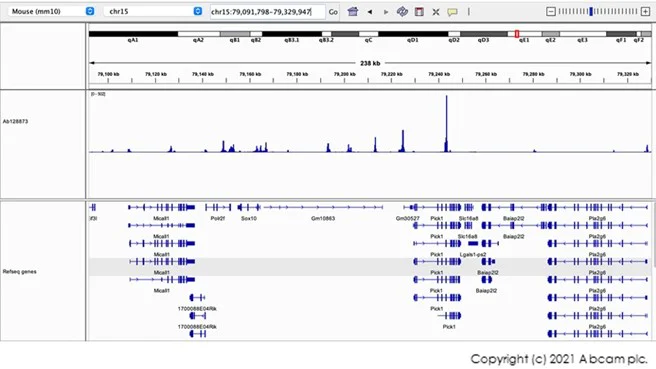Click the yellow popup behavior speech bubble icon
This screenshot has width=656, height=369.
click(x=452, y=12)
